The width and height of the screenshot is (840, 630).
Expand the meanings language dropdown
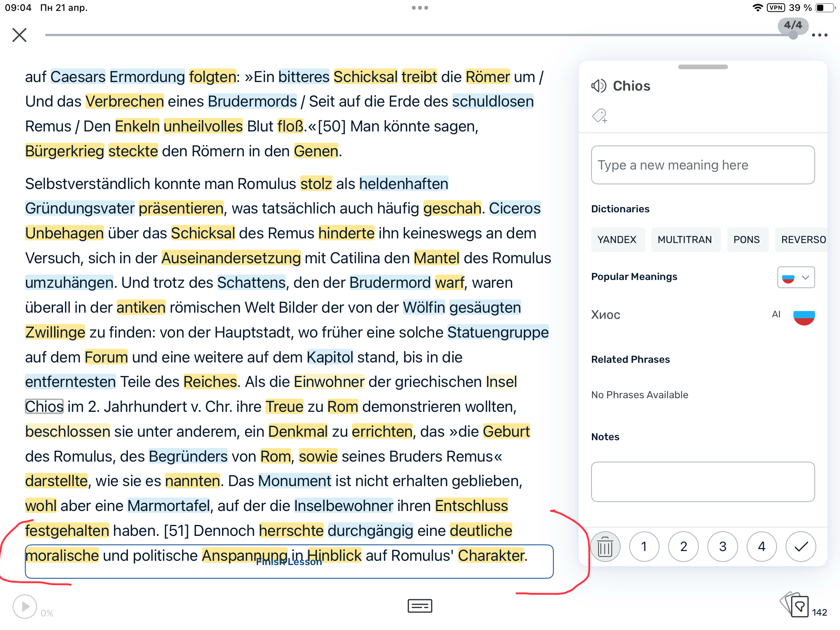[x=796, y=277]
